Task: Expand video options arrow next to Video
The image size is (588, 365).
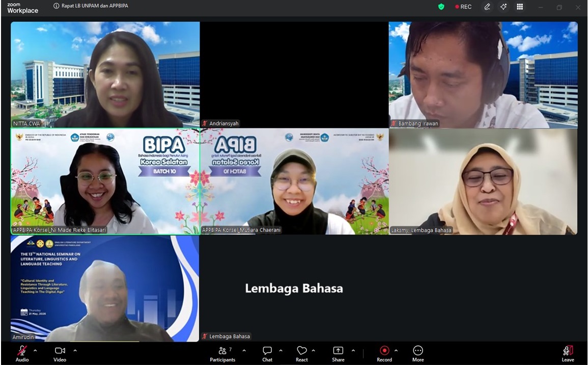Action: pyautogui.click(x=75, y=350)
